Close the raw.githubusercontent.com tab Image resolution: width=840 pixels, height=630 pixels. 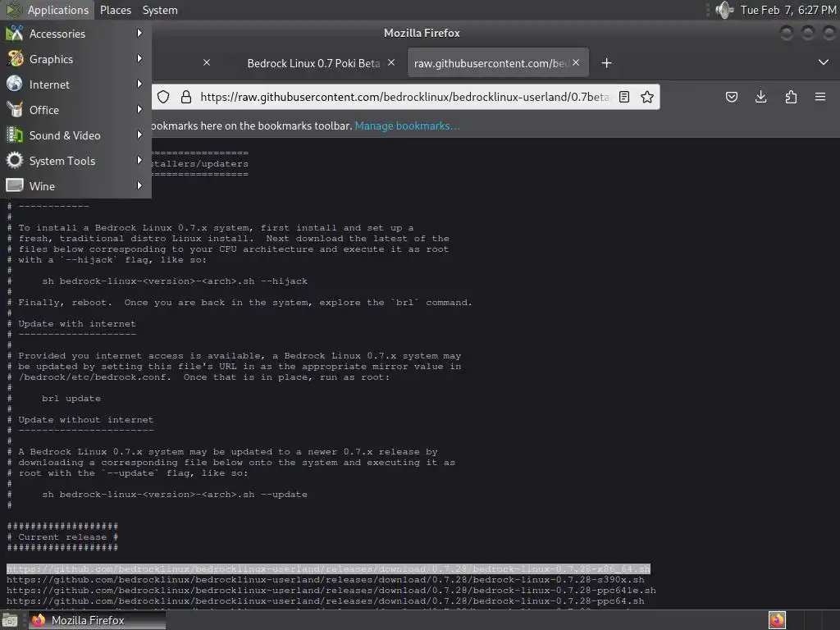tap(576, 62)
